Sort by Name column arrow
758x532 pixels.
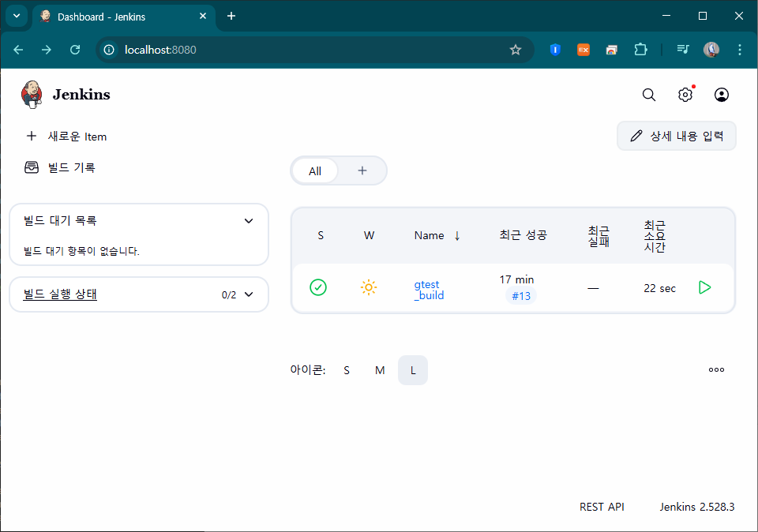tap(457, 236)
